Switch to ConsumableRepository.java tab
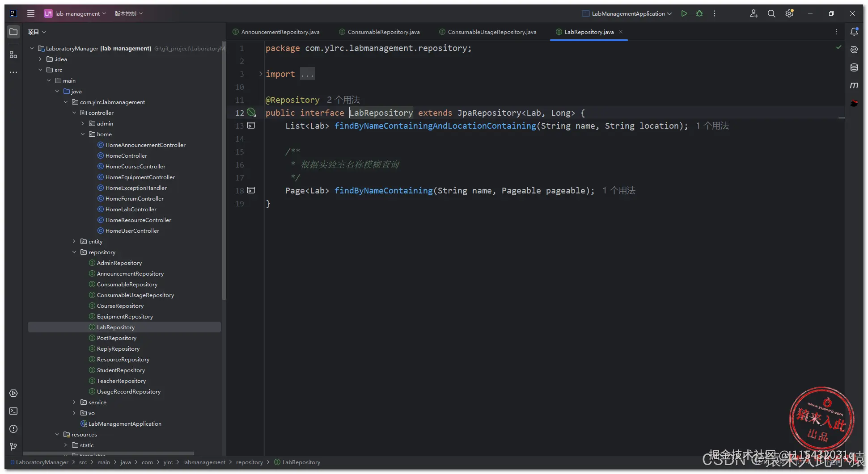The width and height of the screenshot is (868, 474). [379, 32]
